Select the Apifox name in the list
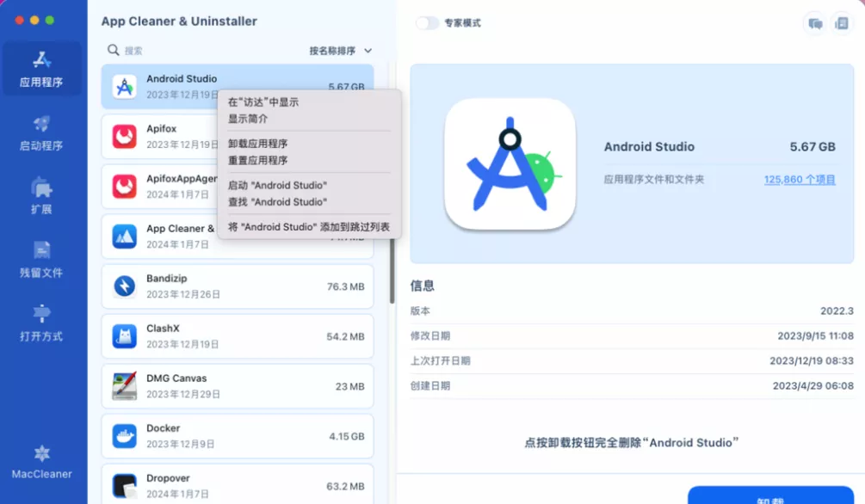 point(162,128)
